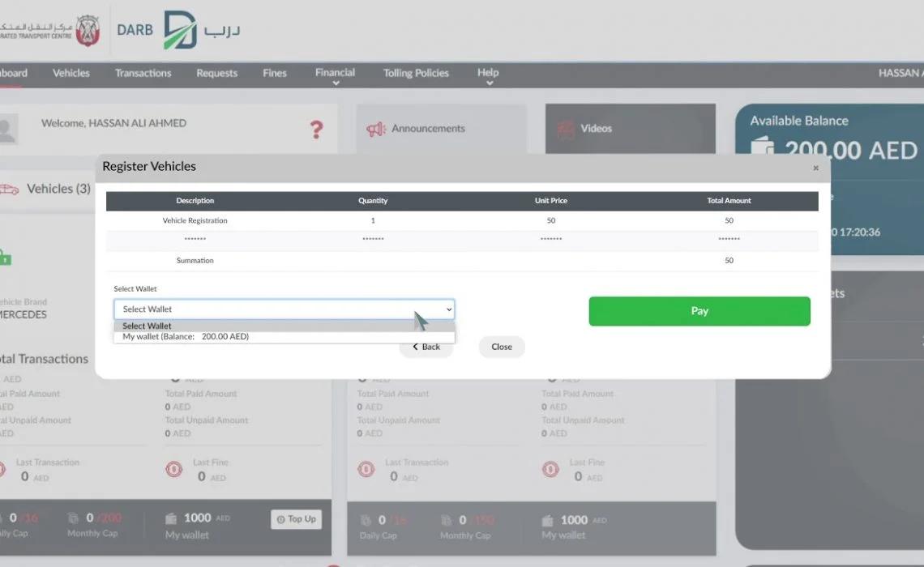The image size is (924, 567).
Task: Go to the Fines menu item
Action: tap(275, 73)
